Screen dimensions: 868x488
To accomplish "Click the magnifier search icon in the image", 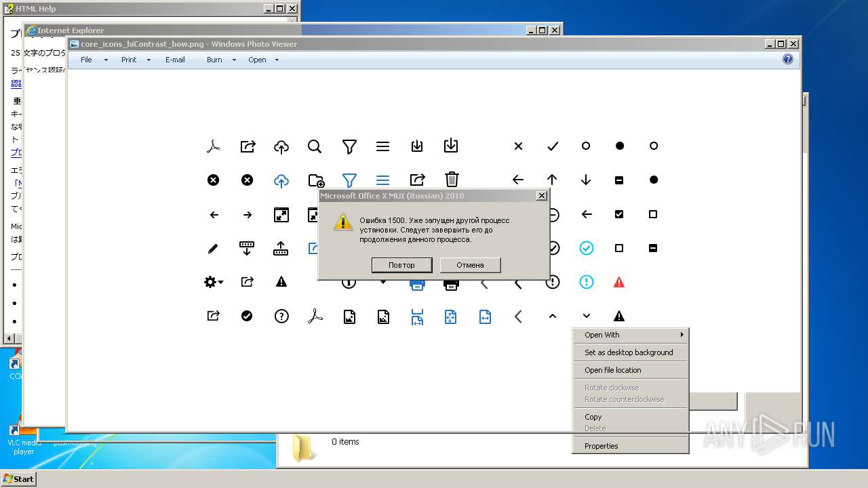I will pyautogui.click(x=315, y=146).
